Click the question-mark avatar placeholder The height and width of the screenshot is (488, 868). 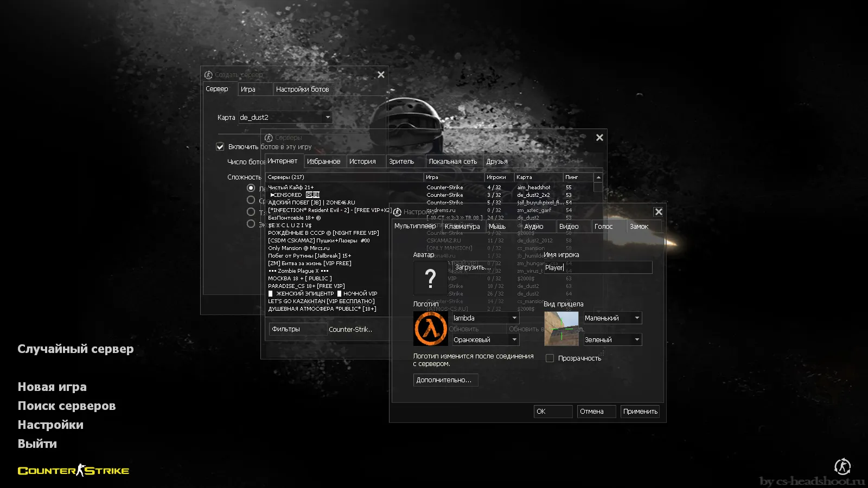coord(430,279)
